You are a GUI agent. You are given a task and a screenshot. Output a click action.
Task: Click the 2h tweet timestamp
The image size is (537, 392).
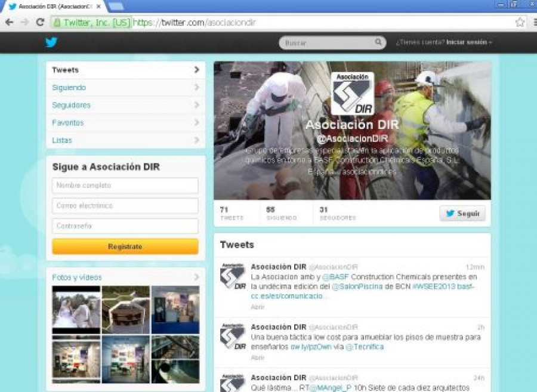click(x=481, y=328)
